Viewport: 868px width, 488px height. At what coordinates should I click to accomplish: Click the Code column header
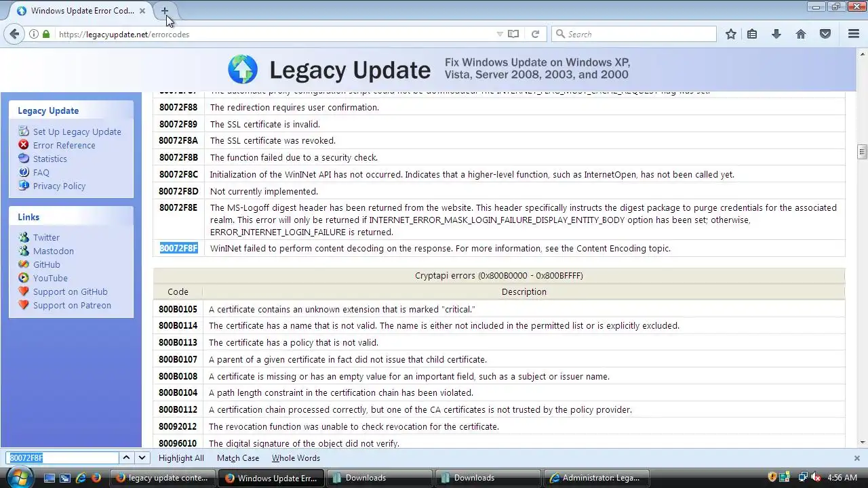[x=178, y=291]
